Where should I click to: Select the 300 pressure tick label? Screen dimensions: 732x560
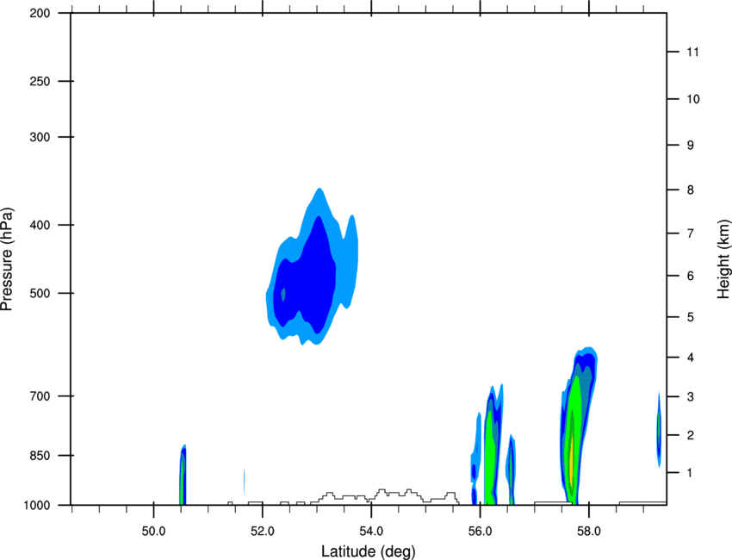(40, 137)
